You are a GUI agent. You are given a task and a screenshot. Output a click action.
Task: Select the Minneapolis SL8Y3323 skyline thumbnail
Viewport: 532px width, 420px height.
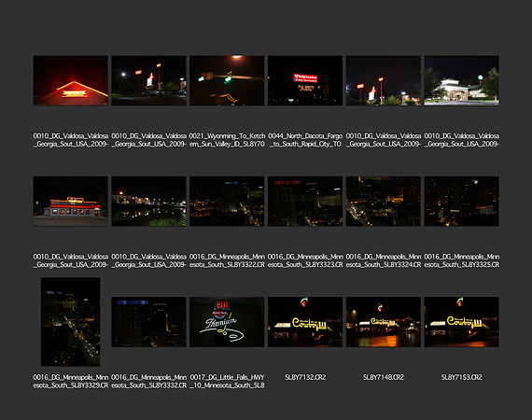[x=305, y=202]
